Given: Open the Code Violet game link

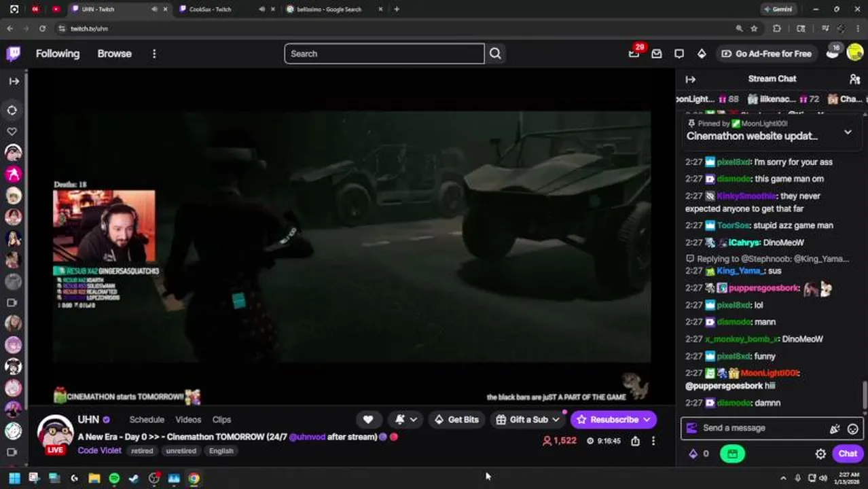Looking at the screenshot, I should (x=99, y=450).
